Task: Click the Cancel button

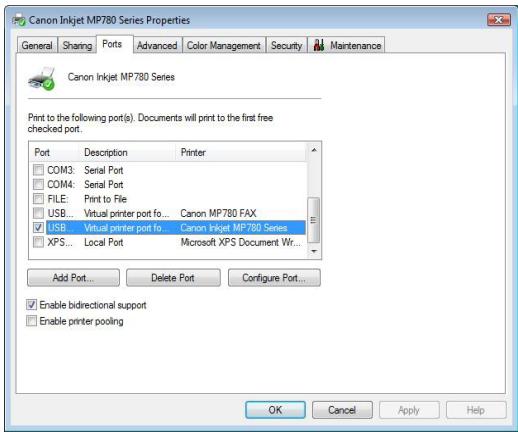Action: pyautogui.click(x=342, y=410)
